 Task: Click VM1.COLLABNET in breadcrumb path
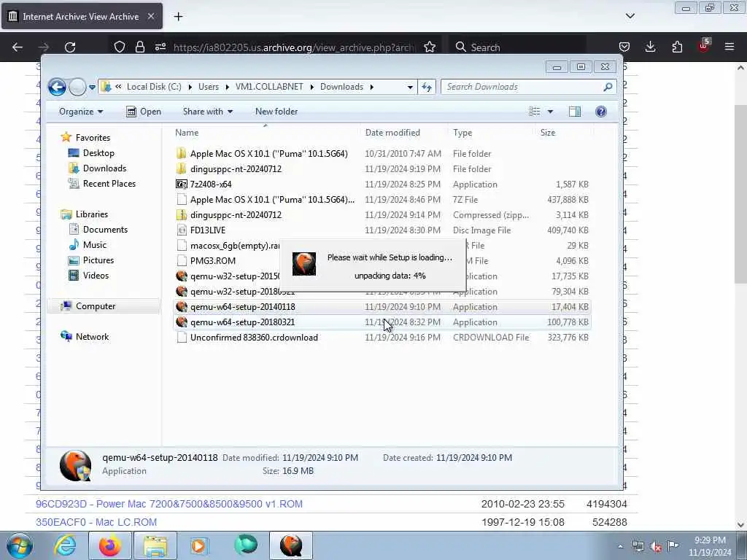point(269,87)
